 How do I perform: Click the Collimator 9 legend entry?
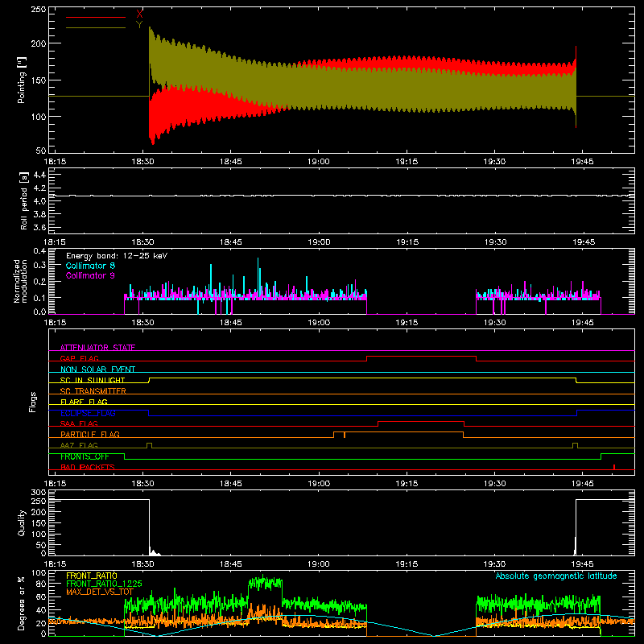click(90, 275)
